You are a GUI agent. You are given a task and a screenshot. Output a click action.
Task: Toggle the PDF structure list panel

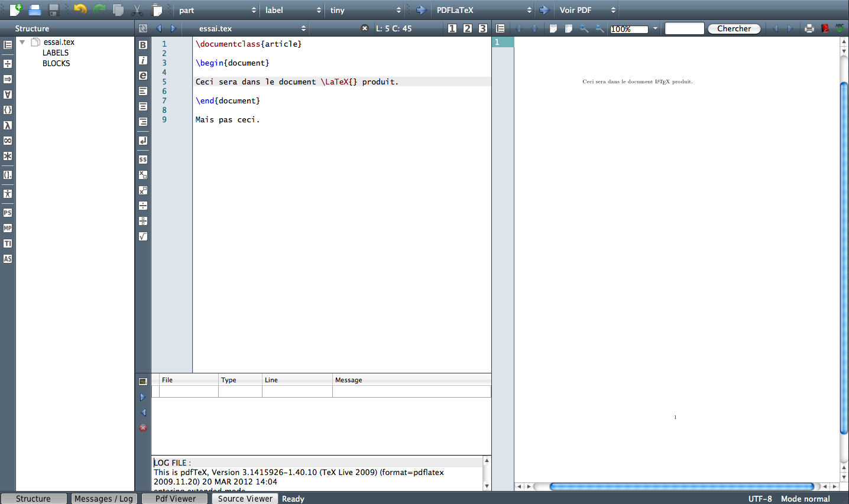click(x=500, y=28)
